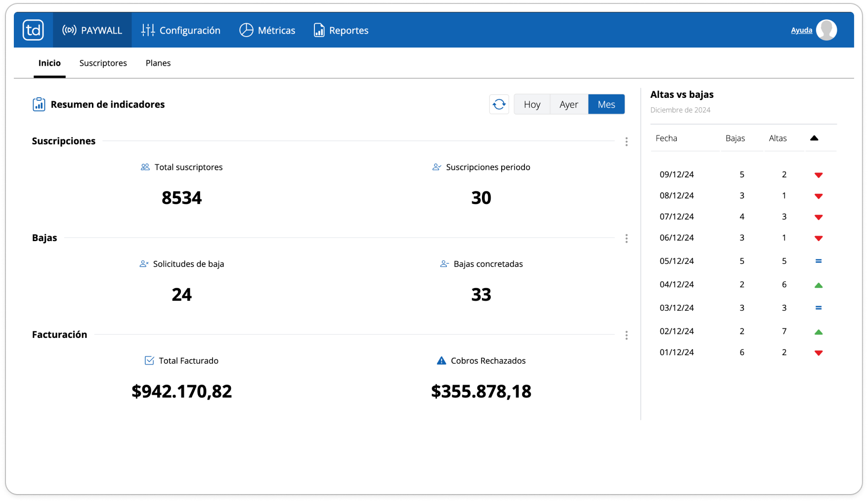Viewport: 868px width, 502px height.
Task: Go to the Métricas section
Action: point(267,30)
